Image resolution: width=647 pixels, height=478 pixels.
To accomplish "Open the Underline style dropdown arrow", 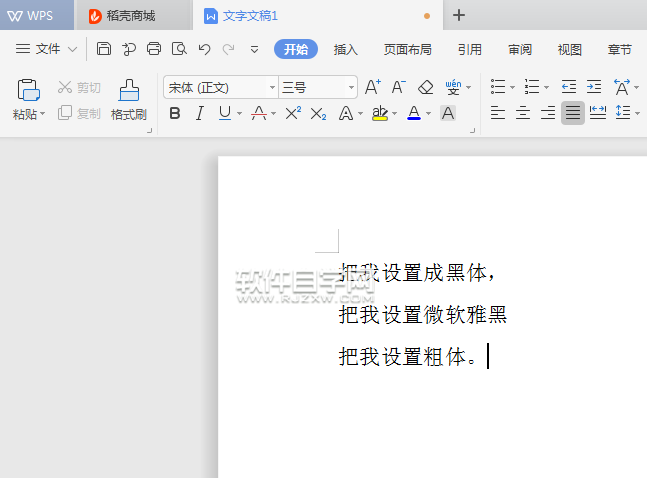I will (x=239, y=114).
